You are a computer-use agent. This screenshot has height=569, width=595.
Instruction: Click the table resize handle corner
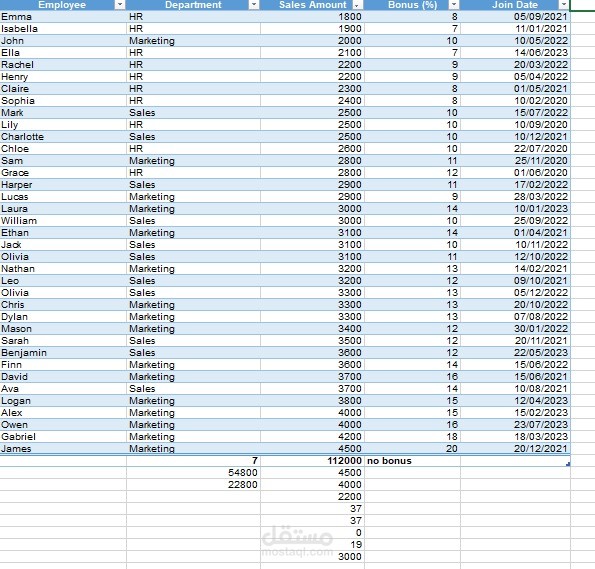click(x=568, y=464)
